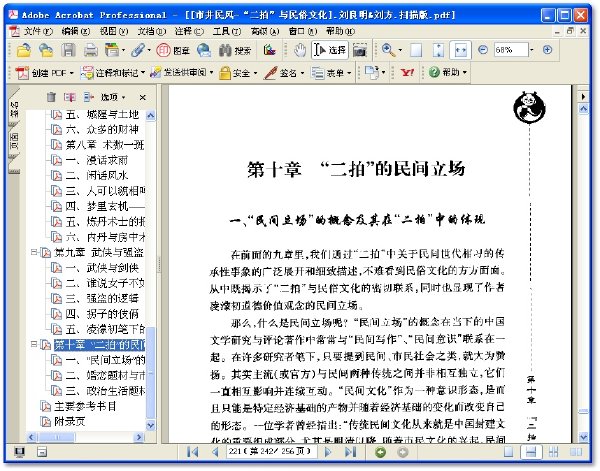This screenshot has height=471, width=600.
Task: Click the page number input field
Action: 272,452
